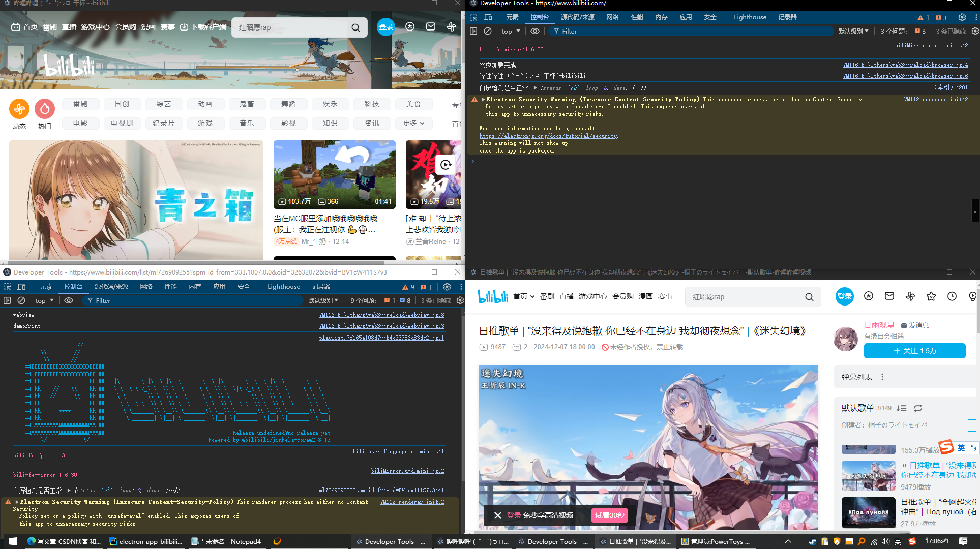Screen dimensions: 980x549
Task: Open watch history via the clock icon
Action: [x=952, y=296]
